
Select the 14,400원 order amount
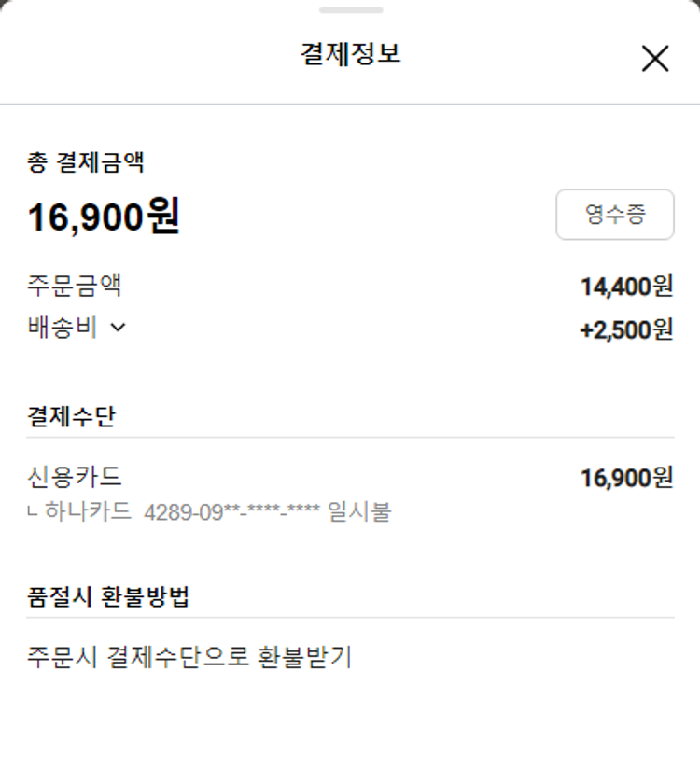[x=626, y=287]
